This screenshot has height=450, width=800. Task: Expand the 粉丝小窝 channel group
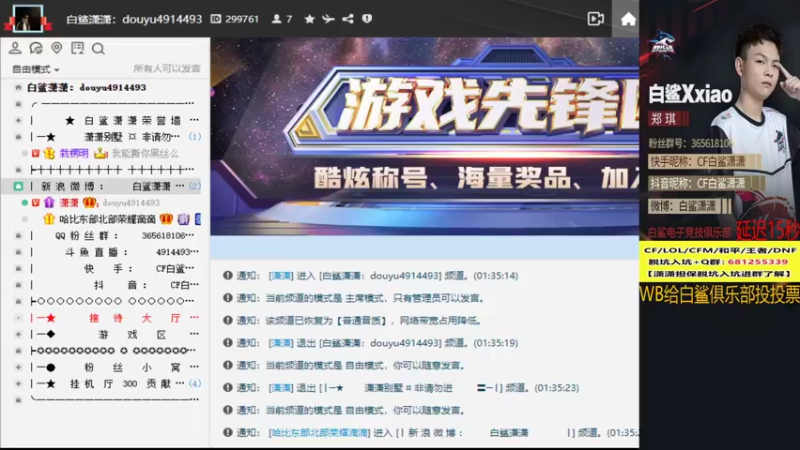(18, 367)
